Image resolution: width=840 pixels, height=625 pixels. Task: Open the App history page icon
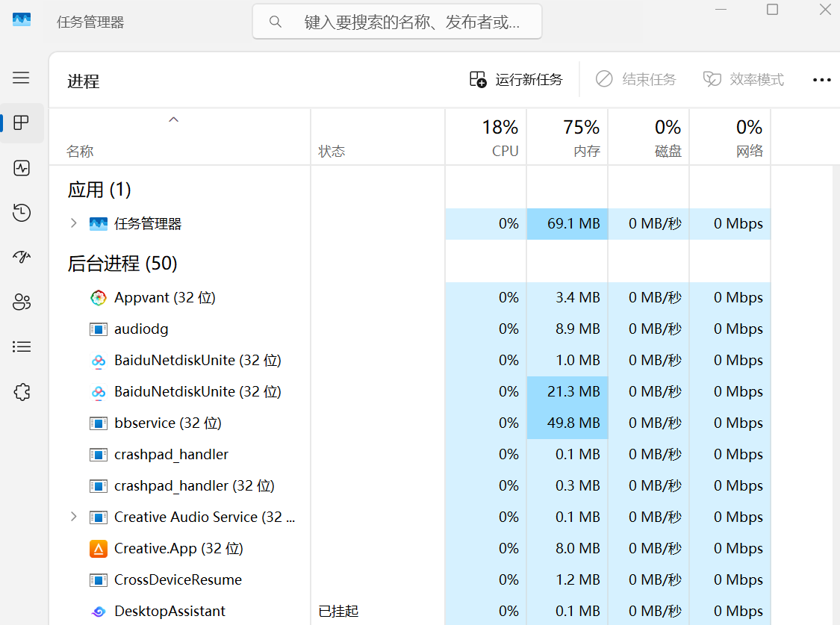[x=22, y=213]
